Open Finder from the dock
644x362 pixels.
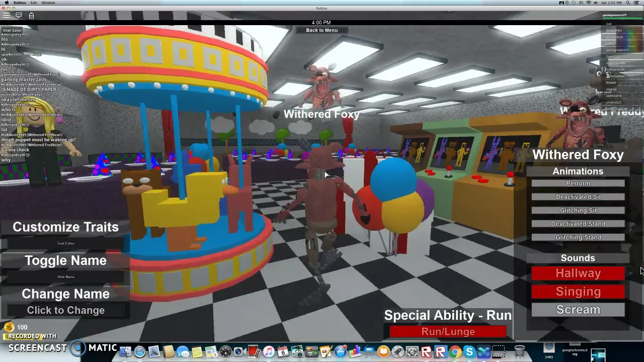tap(126, 352)
